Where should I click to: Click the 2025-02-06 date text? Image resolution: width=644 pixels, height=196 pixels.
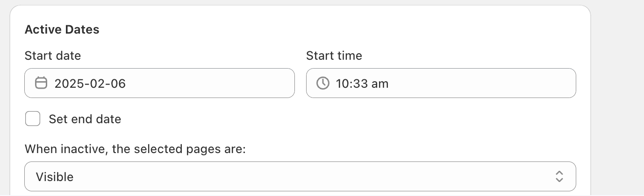tap(90, 84)
